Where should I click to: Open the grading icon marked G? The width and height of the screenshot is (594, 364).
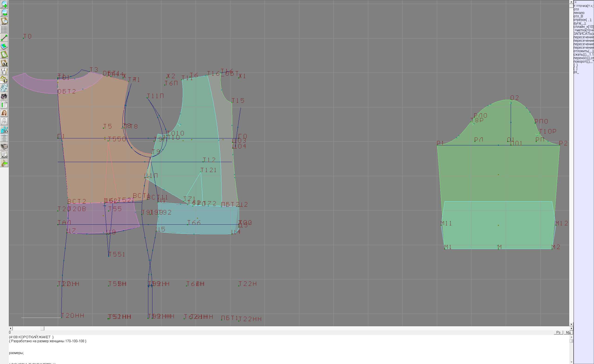(x=4, y=80)
